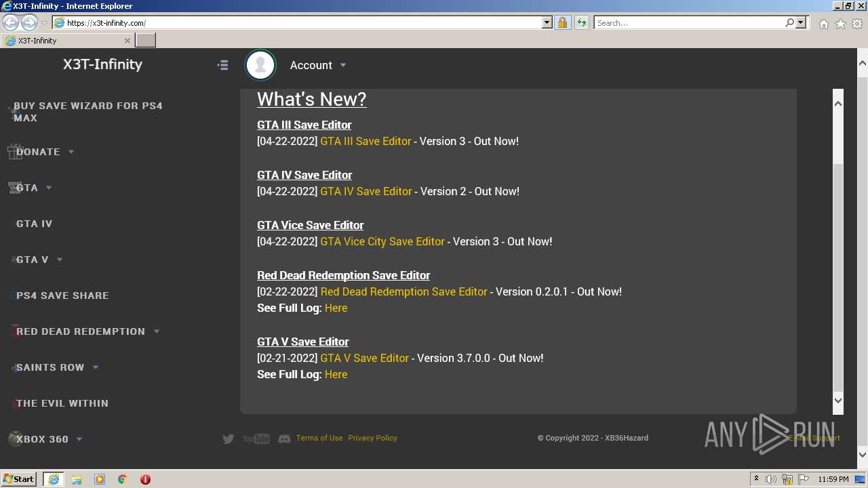Click the page scrollbar down arrow
Image resolution: width=868 pixels, height=488 pixels.
(x=862, y=455)
